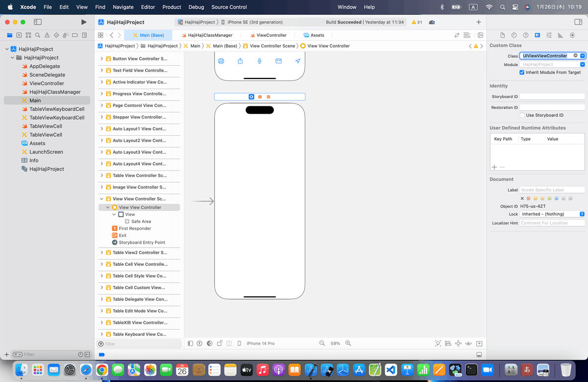Pick the purple label color swatch

(564, 198)
